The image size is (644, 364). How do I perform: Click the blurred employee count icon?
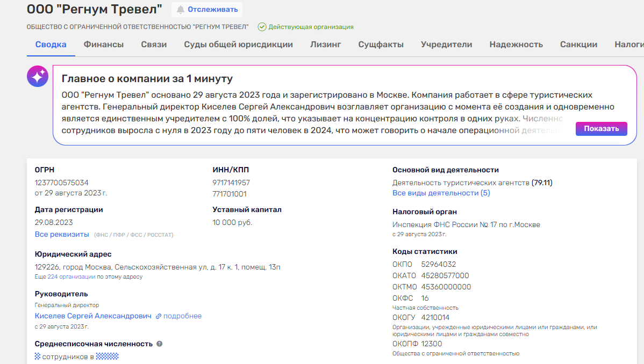(x=38, y=356)
